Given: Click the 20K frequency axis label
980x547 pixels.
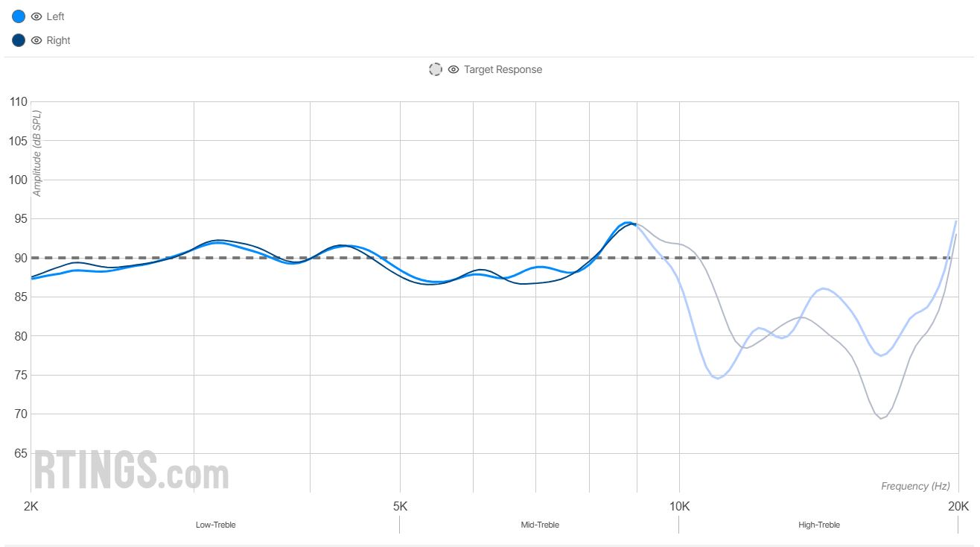Looking at the screenshot, I should click(958, 507).
